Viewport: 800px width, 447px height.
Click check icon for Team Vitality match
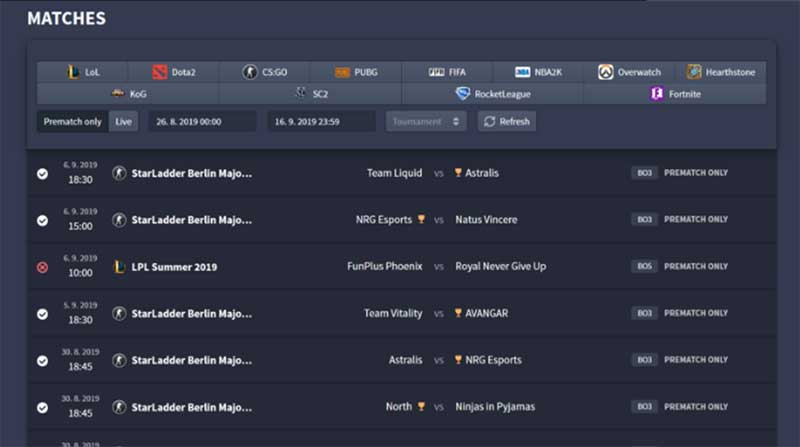[42, 314]
